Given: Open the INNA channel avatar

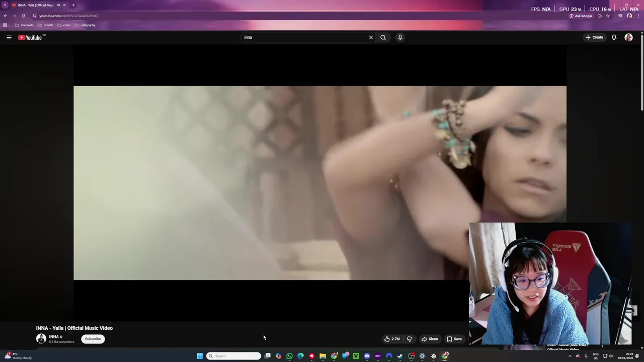Looking at the screenshot, I should coord(41,339).
